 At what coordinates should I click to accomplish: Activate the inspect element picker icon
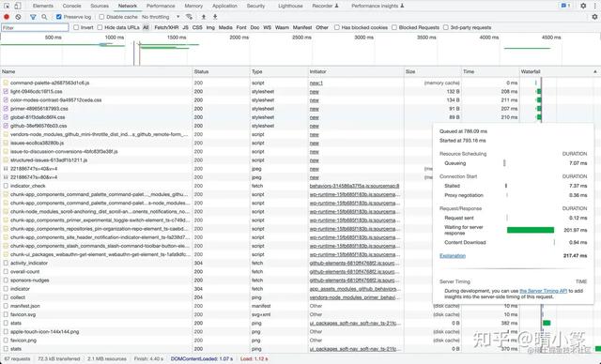[7, 6]
